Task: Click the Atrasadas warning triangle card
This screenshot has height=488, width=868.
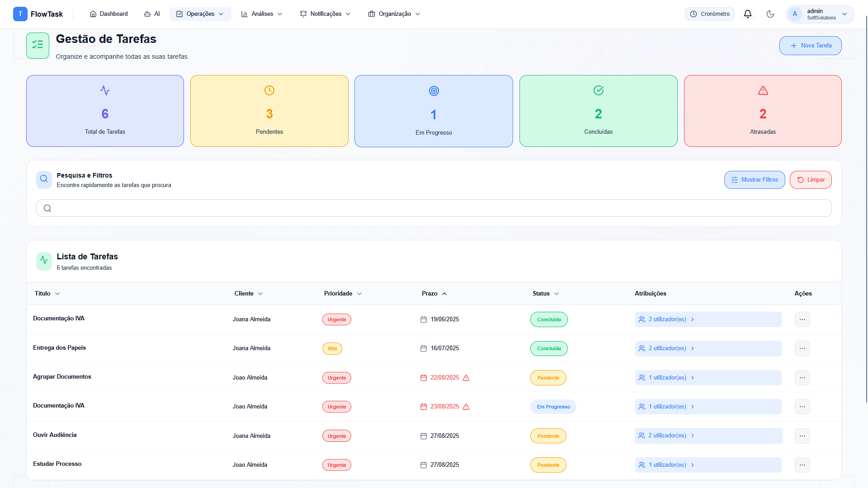Action: click(763, 111)
